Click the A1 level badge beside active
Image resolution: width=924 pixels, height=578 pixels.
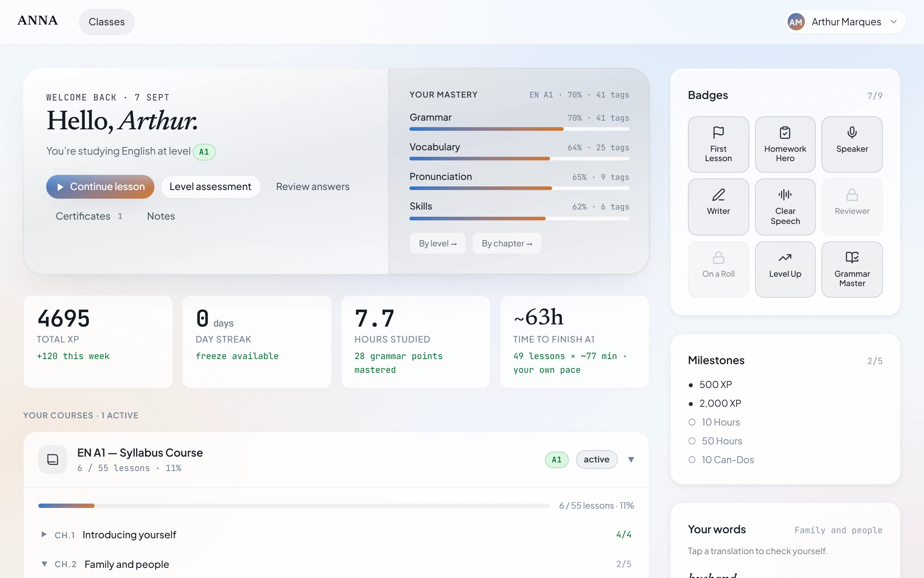(x=557, y=460)
